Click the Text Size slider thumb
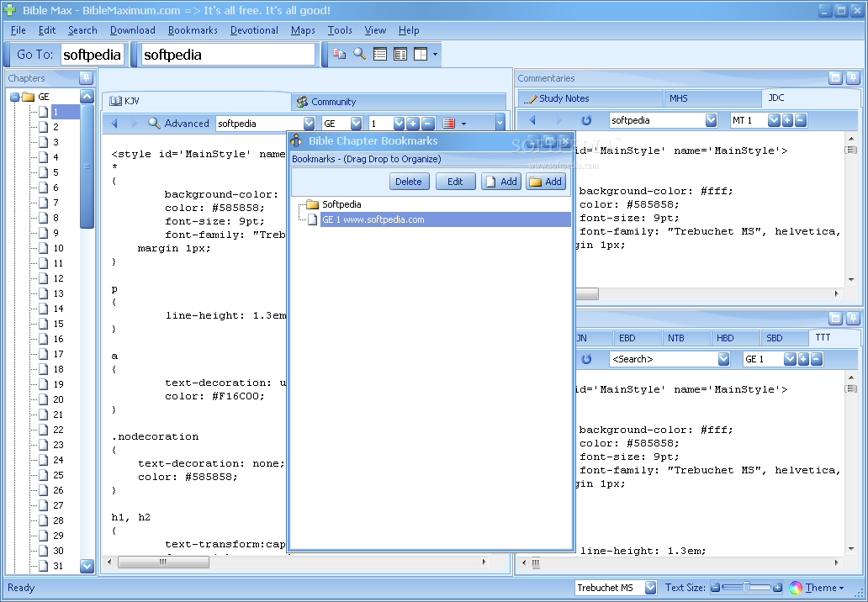868x602 pixels. point(746,587)
